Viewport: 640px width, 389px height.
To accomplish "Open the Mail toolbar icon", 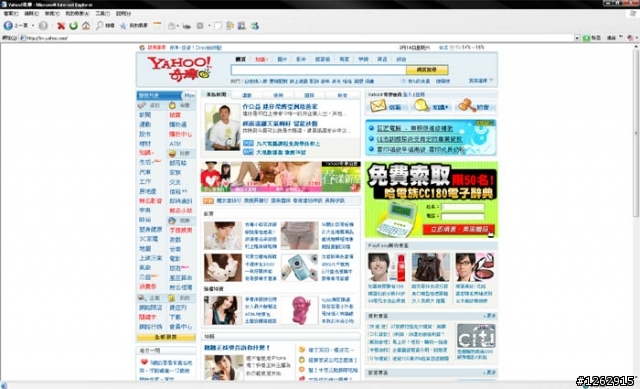I will click(x=172, y=26).
